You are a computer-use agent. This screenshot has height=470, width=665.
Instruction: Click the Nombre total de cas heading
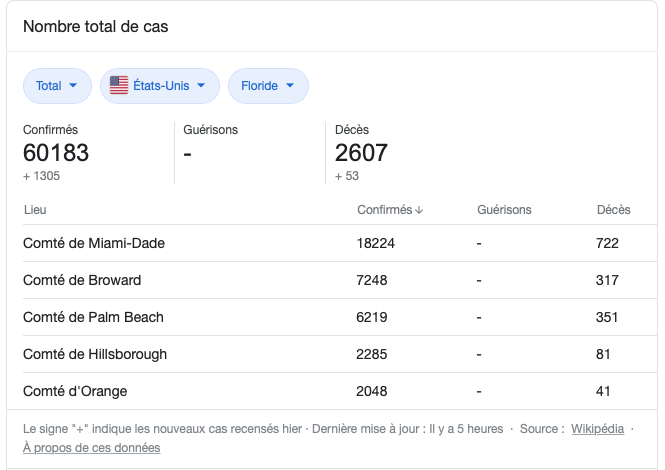point(96,27)
